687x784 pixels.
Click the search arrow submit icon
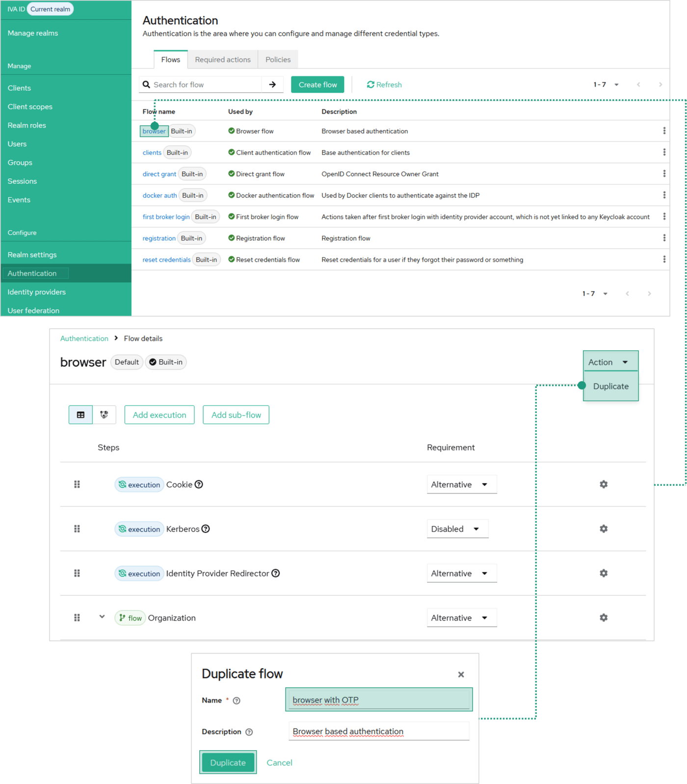272,84
